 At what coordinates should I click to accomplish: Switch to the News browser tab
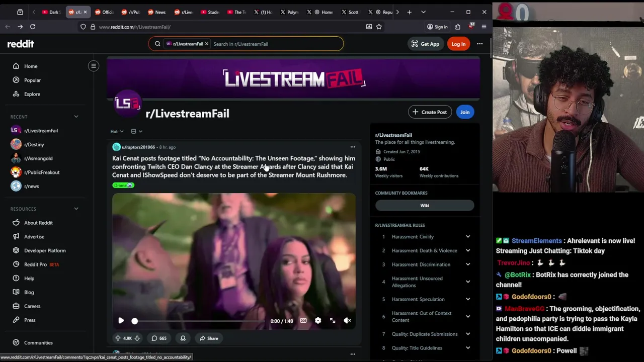click(156, 12)
